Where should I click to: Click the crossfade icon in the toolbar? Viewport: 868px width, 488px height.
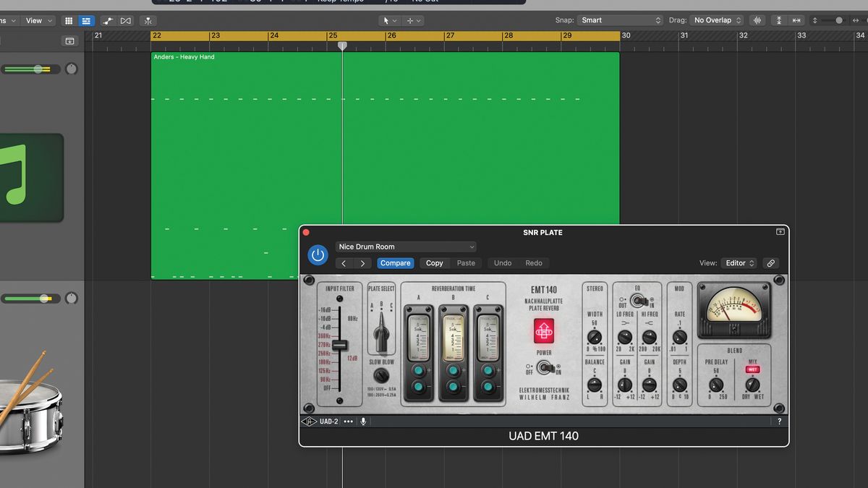pyautogui.click(x=125, y=20)
